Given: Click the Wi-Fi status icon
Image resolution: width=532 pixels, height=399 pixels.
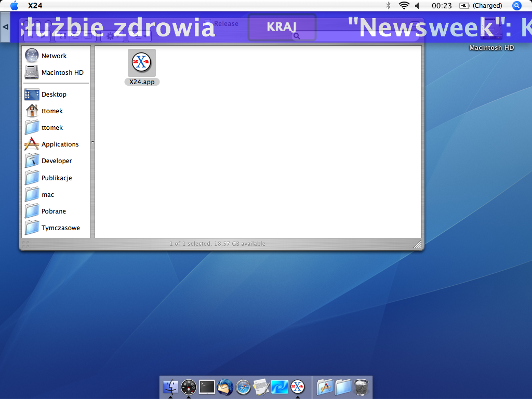Looking at the screenshot, I should pos(404,6).
